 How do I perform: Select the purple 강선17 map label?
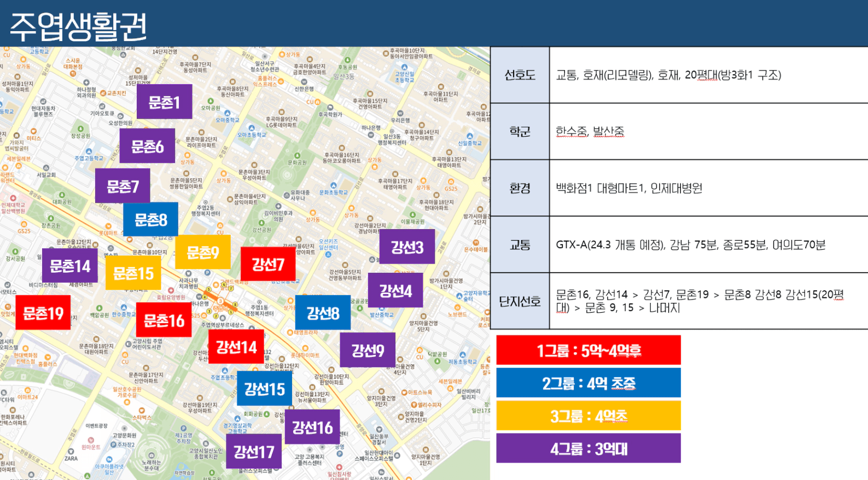tap(254, 452)
